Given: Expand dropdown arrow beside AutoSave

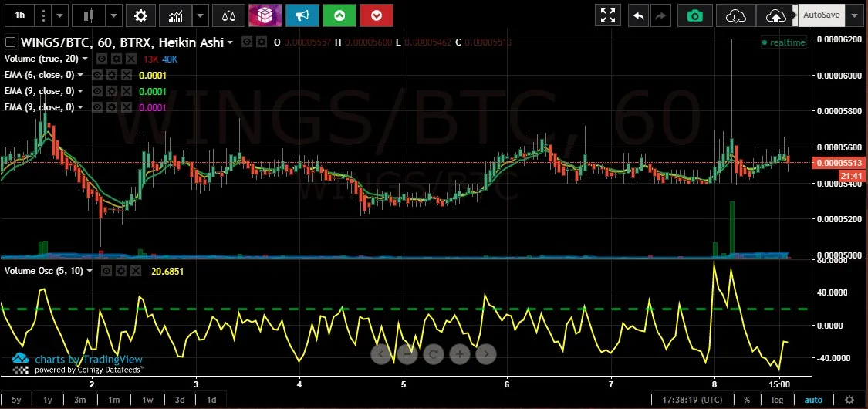Looking at the screenshot, I should tap(853, 15).
